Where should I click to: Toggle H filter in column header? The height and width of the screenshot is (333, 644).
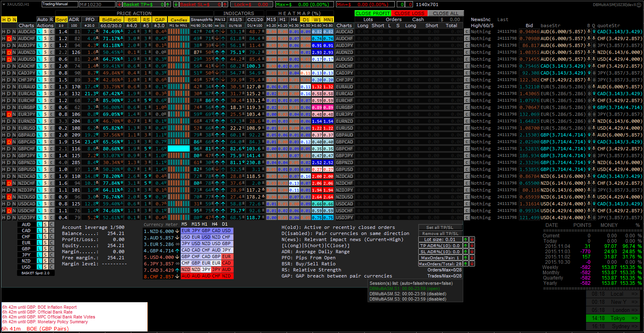(4, 19)
